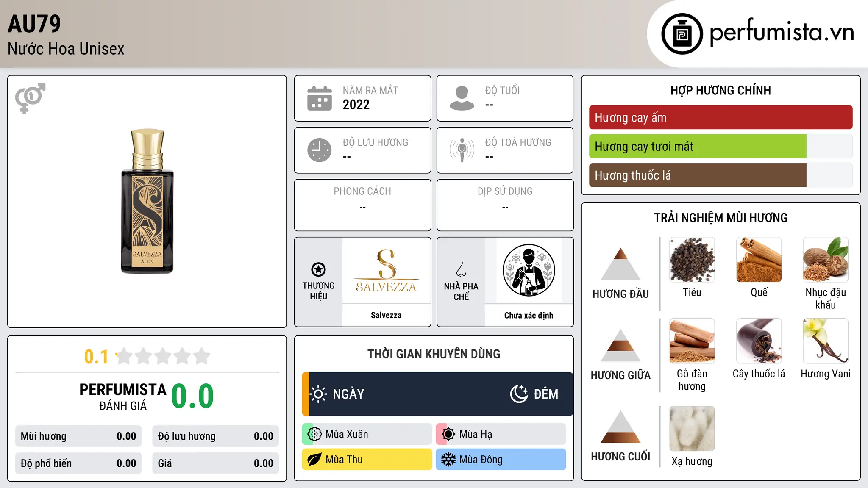Click the clock icon for Độ Lưu Hương
868x488 pixels.
point(320,150)
